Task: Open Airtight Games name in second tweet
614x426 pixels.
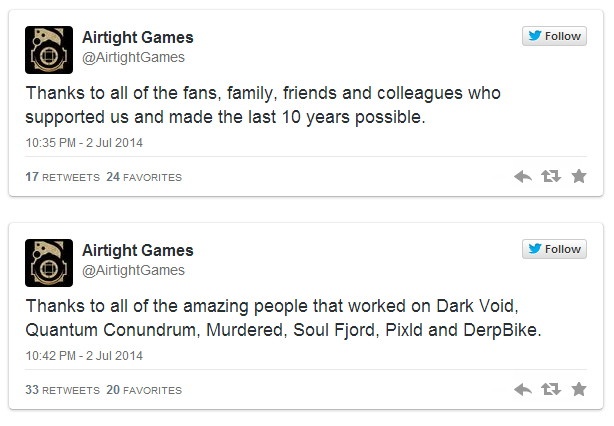Action: coord(138,251)
